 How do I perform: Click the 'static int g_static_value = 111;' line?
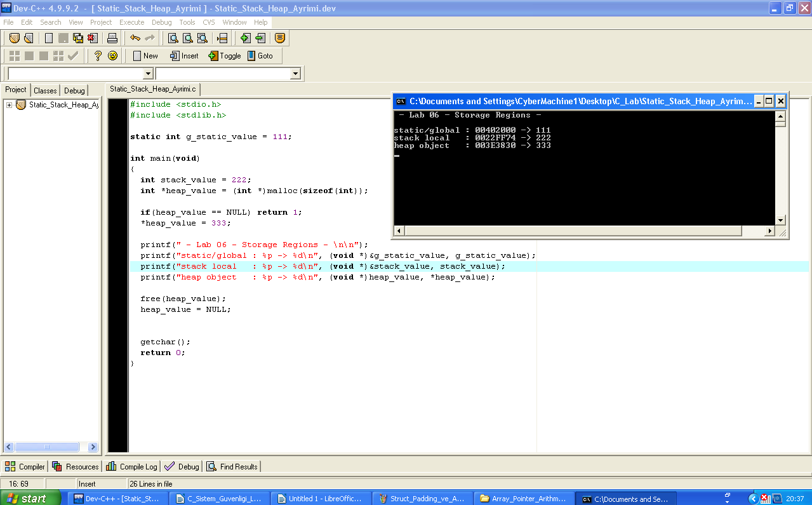[x=211, y=137]
